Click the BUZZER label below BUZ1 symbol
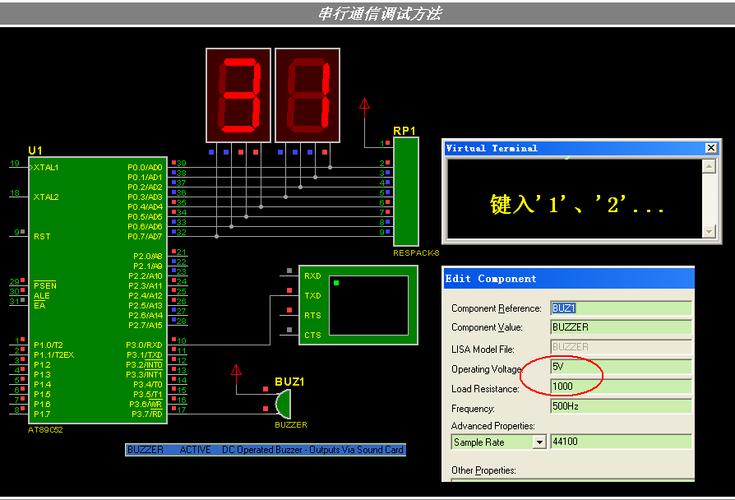 pyautogui.click(x=291, y=425)
